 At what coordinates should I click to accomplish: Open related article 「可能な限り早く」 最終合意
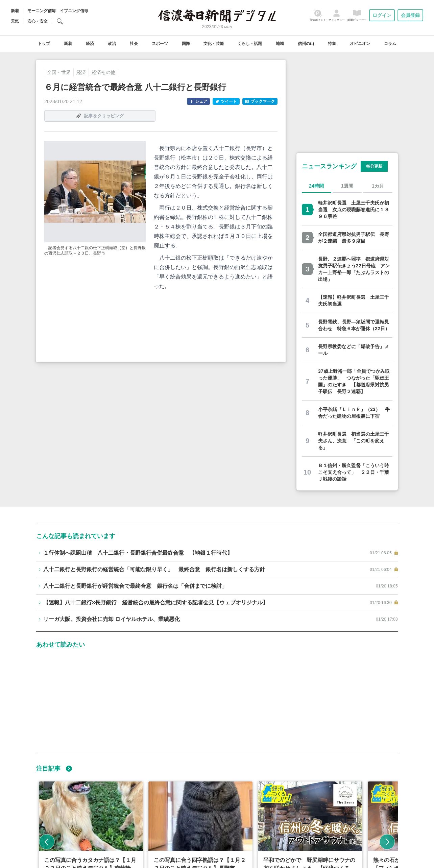click(x=217, y=570)
